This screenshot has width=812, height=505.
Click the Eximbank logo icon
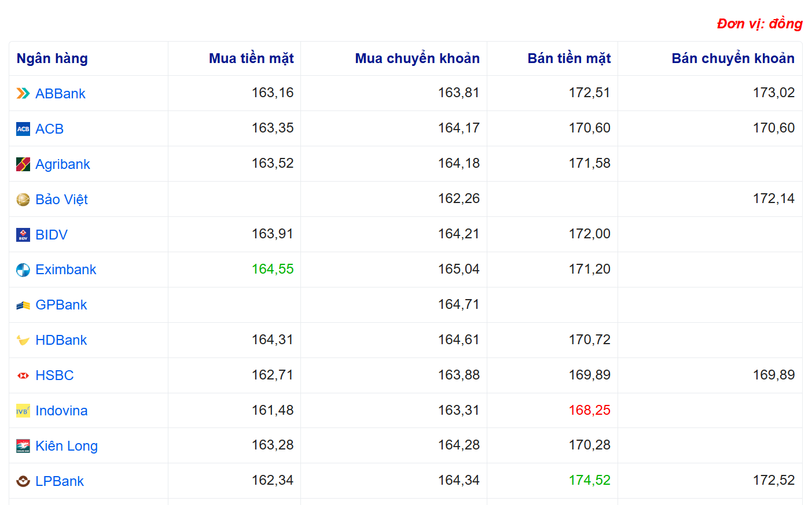point(23,270)
